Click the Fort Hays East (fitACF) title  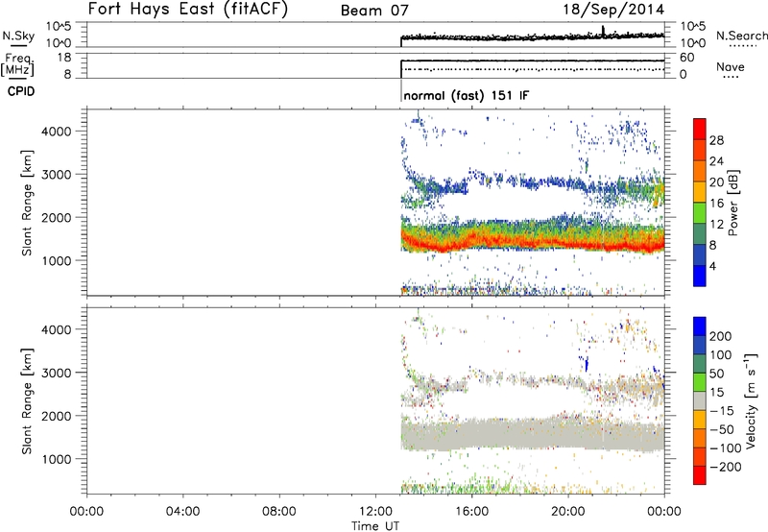tap(188, 10)
